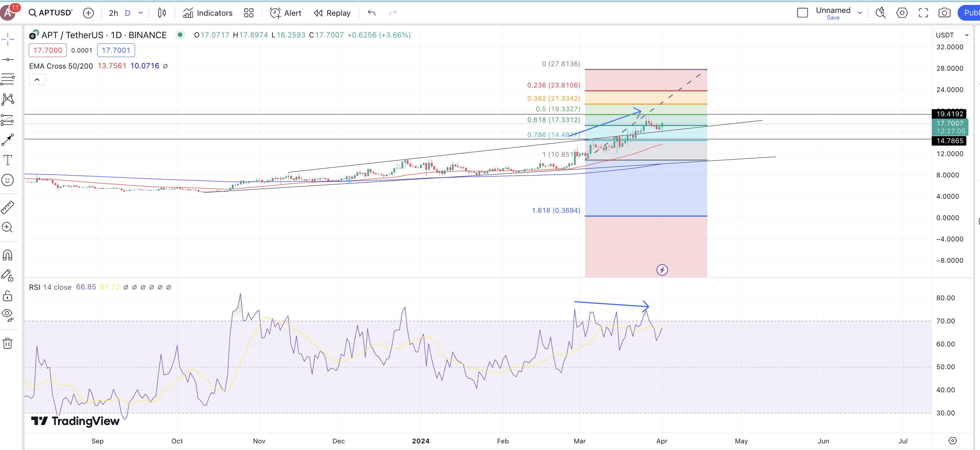Select the trend line drawing tool

tap(8, 59)
